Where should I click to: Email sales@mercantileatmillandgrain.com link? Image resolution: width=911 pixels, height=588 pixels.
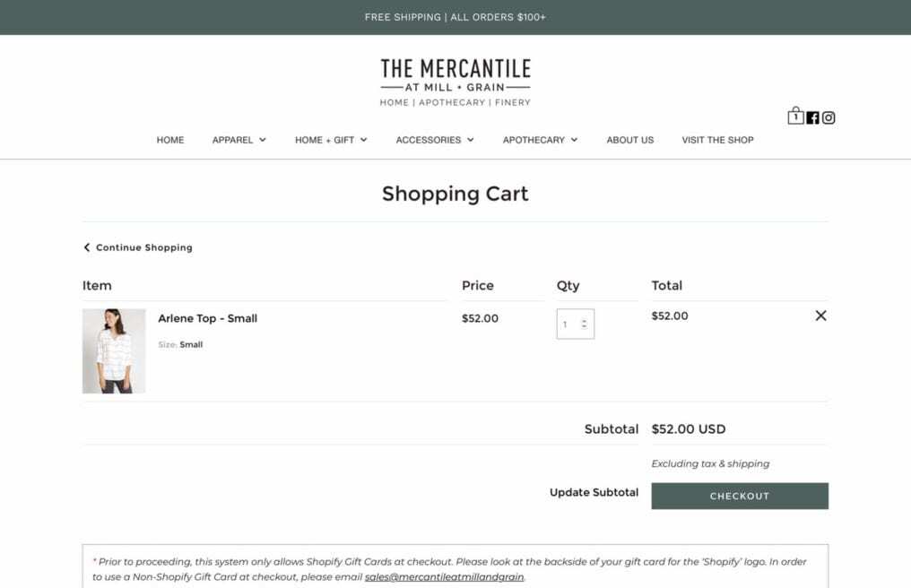[x=444, y=577]
